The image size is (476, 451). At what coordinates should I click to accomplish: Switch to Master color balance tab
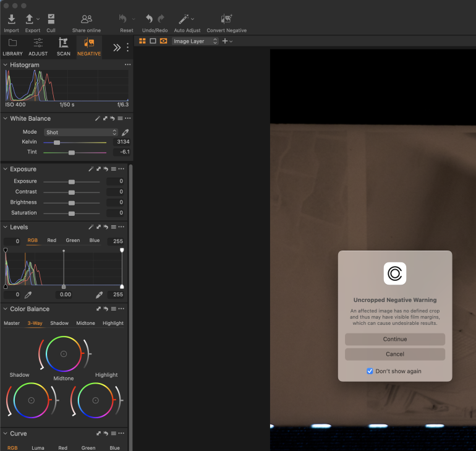[x=12, y=323]
